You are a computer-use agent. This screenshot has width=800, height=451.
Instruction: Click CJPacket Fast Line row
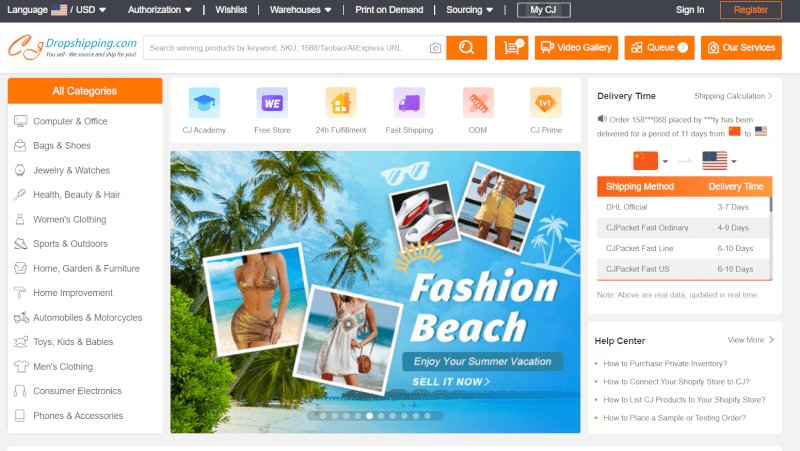tap(683, 248)
